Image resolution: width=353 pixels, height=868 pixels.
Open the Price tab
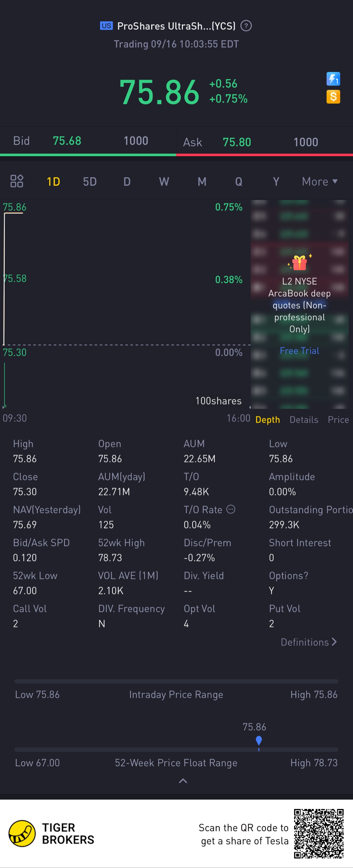[x=338, y=420]
